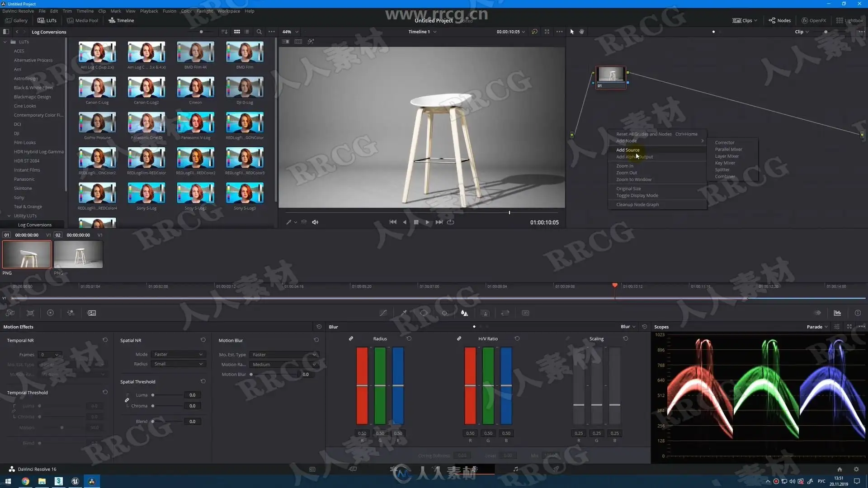Toggle the Media Pool panel
The width and height of the screenshot is (868, 488).
pyautogui.click(x=82, y=20)
